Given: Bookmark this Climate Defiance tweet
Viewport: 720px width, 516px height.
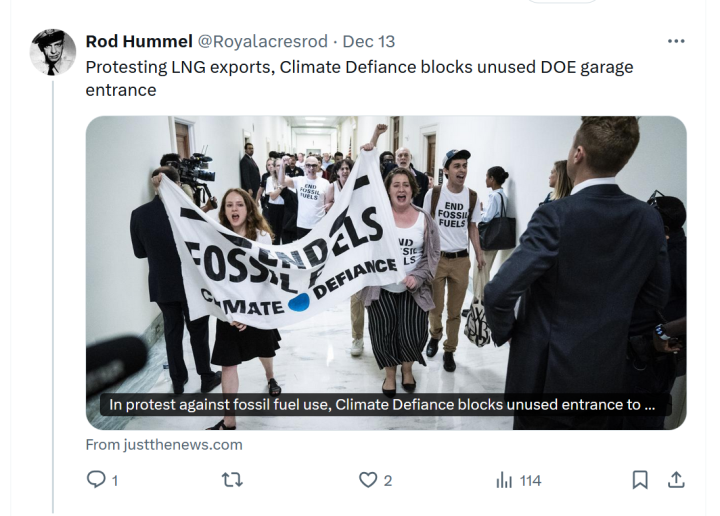Looking at the screenshot, I should (x=640, y=480).
